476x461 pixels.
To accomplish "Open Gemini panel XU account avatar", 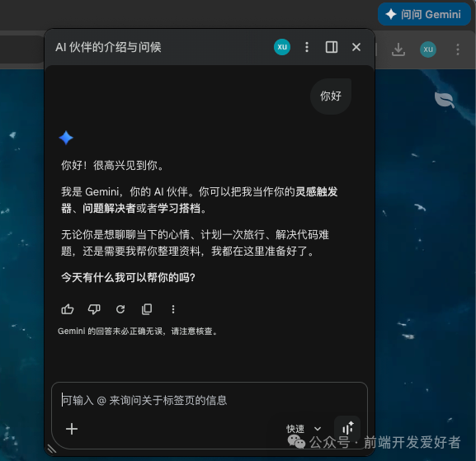I will coord(282,47).
